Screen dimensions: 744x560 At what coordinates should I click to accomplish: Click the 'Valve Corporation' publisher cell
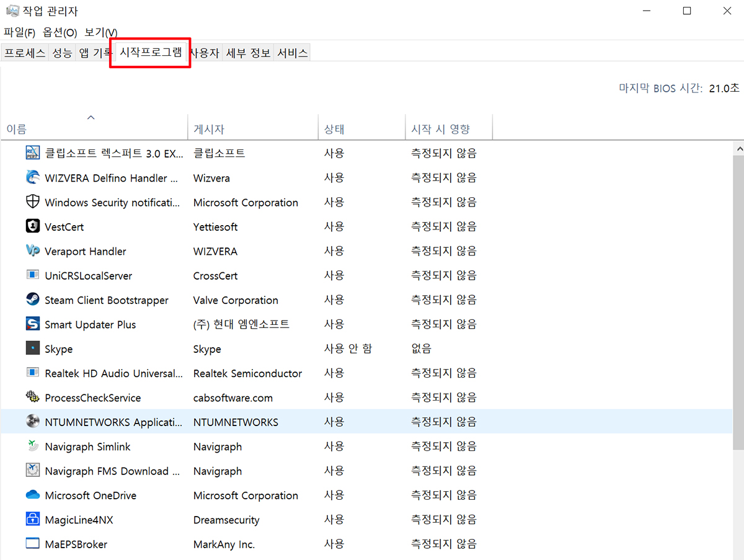[236, 300]
